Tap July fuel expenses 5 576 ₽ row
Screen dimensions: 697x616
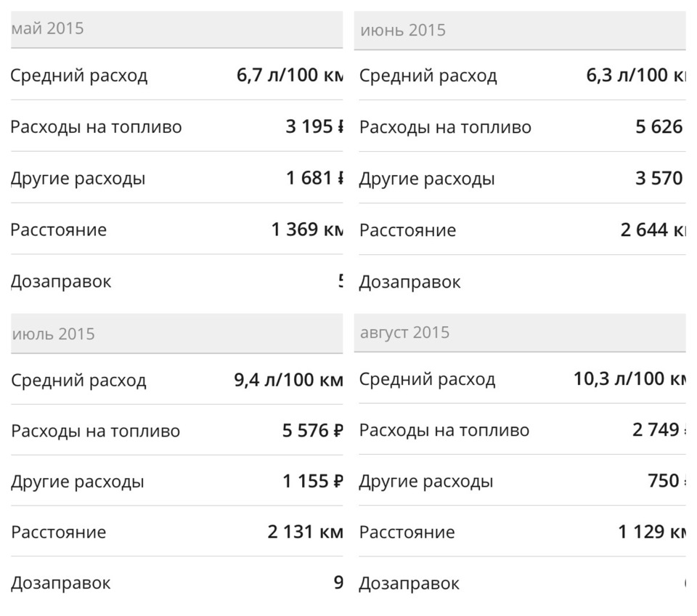coord(177,431)
